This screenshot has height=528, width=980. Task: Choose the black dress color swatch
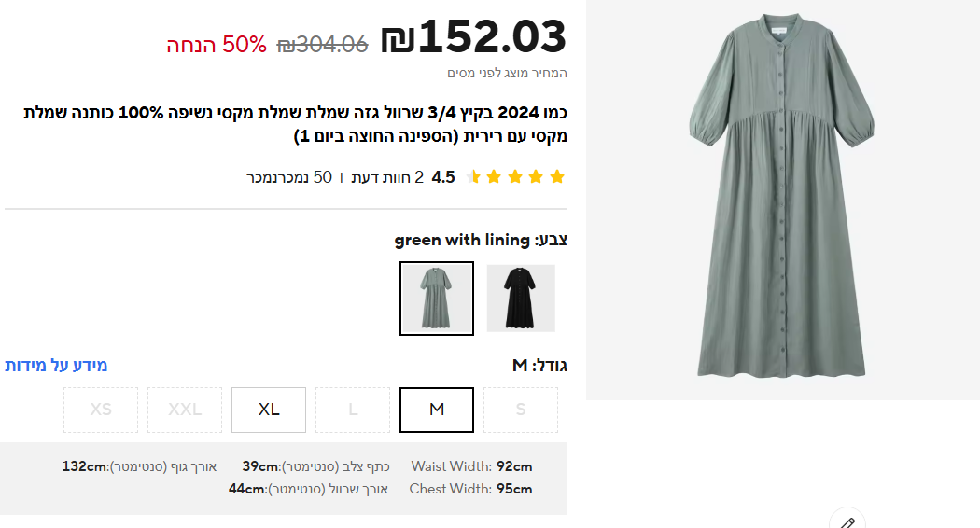521,298
